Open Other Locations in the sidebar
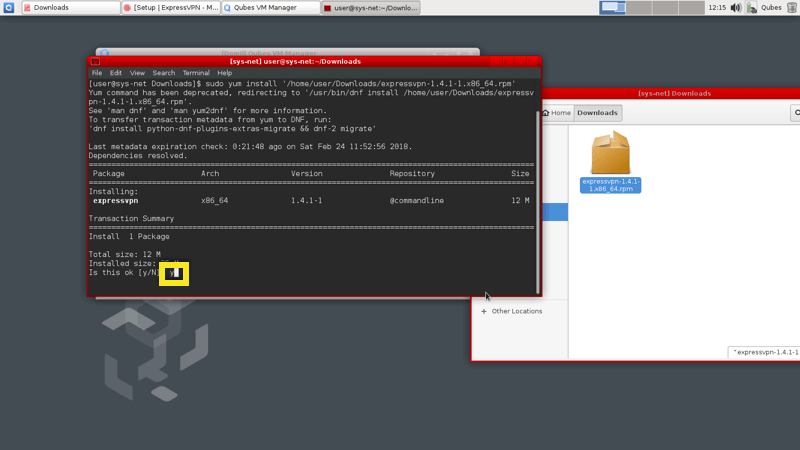Viewport: 800px width, 450px height. (517, 311)
